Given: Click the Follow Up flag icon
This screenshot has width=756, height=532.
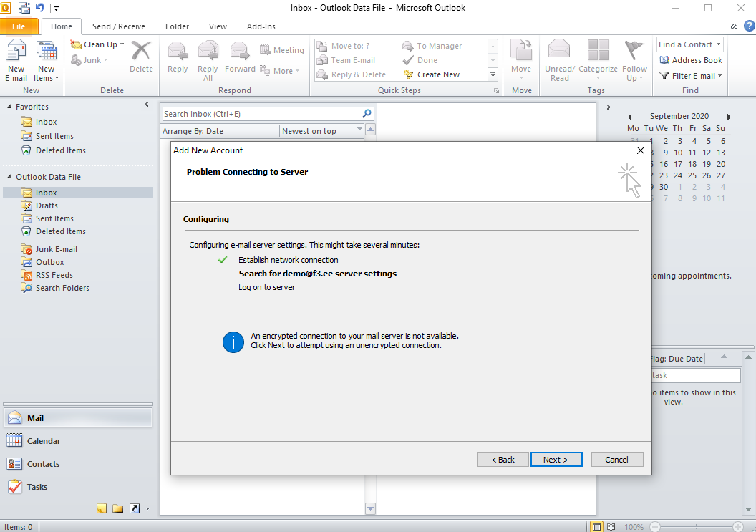Looking at the screenshot, I should [x=634, y=51].
